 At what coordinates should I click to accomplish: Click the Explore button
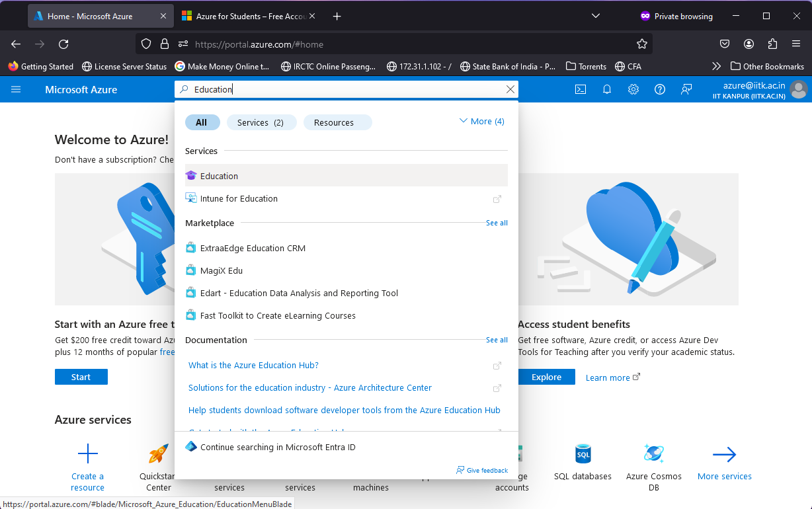pyautogui.click(x=546, y=377)
